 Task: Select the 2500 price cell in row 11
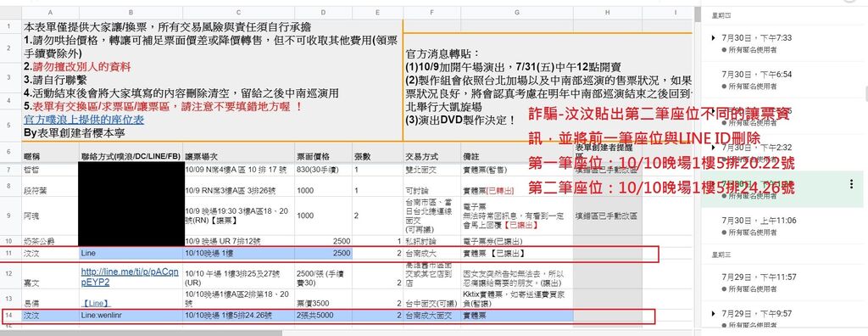click(324, 254)
